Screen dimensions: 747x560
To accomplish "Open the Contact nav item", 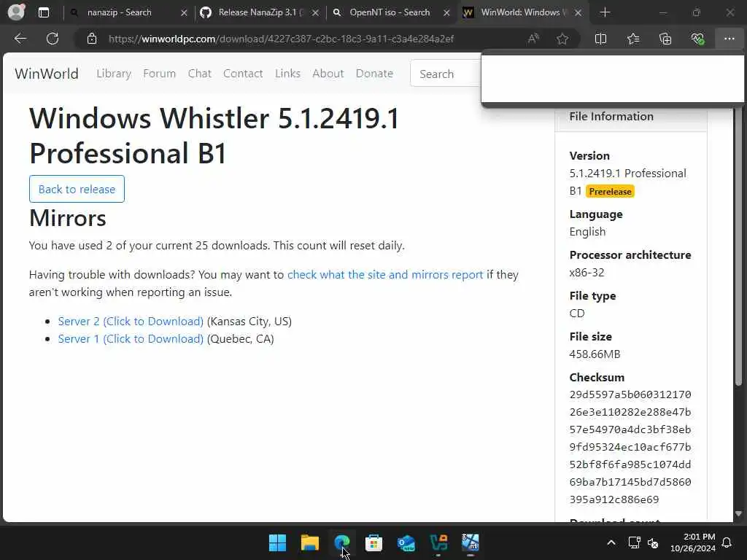I will 243,74.
